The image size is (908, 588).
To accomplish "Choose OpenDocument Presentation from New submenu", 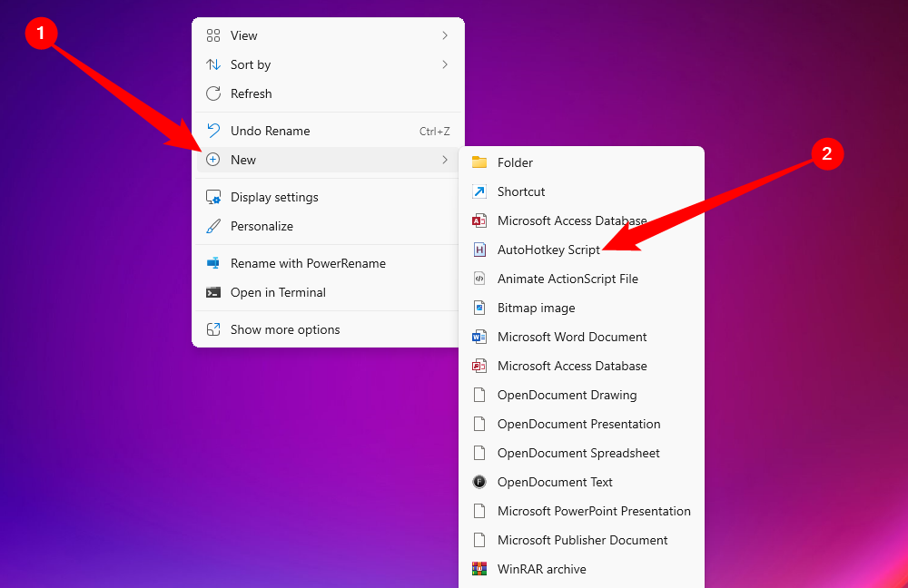I will [581, 424].
